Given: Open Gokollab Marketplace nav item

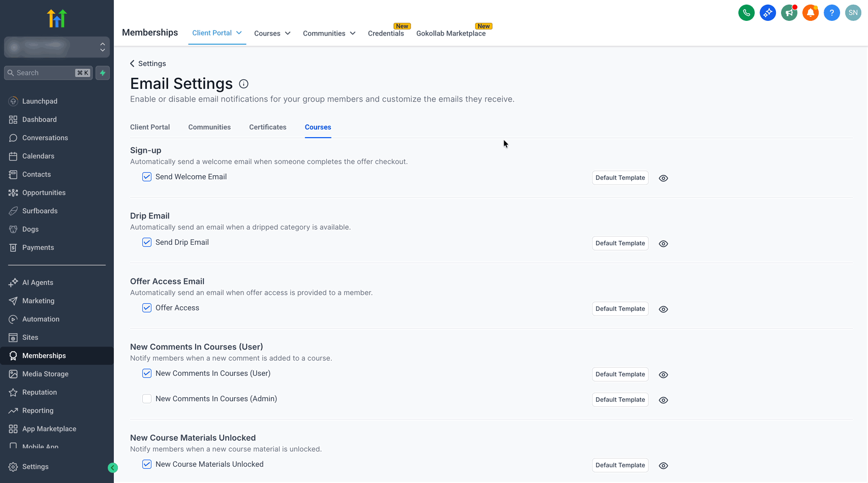Looking at the screenshot, I should pyautogui.click(x=451, y=34).
